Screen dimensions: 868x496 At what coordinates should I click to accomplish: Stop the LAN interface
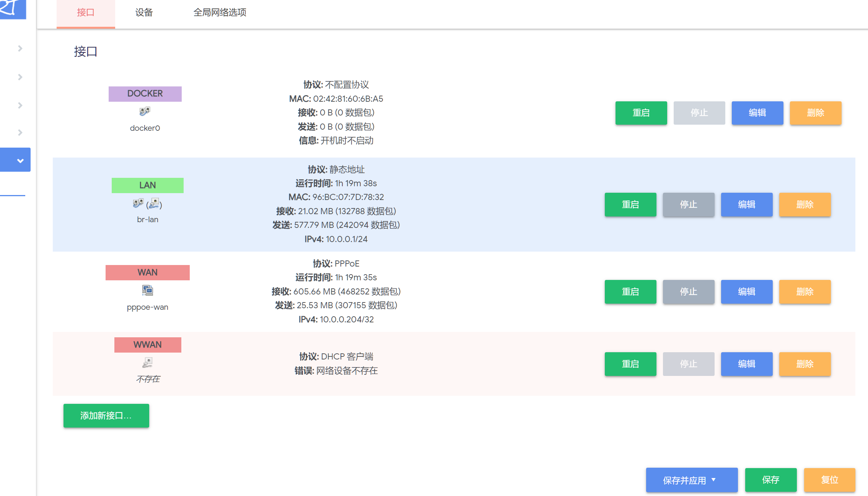point(688,205)
